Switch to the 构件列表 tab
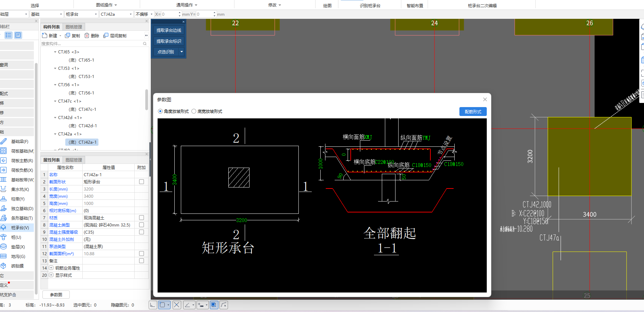Screen dimensions: 644x312 [52, 27]
